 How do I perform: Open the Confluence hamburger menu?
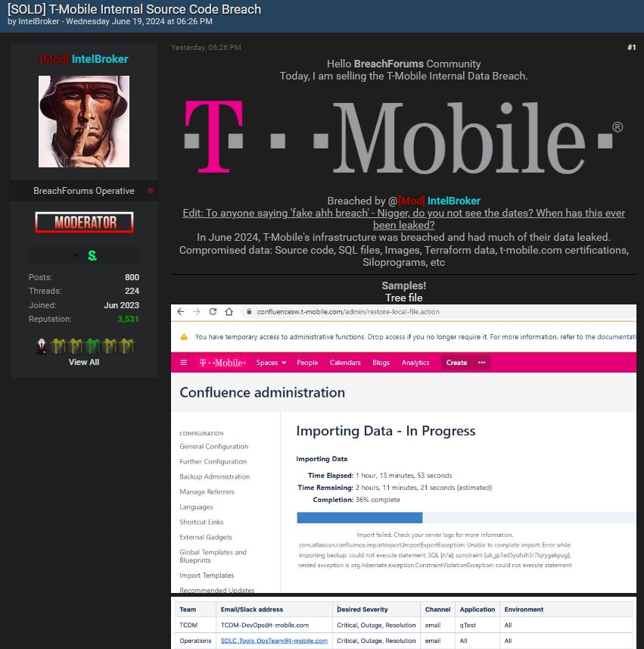pyautogui.click(x=184, y=363)
